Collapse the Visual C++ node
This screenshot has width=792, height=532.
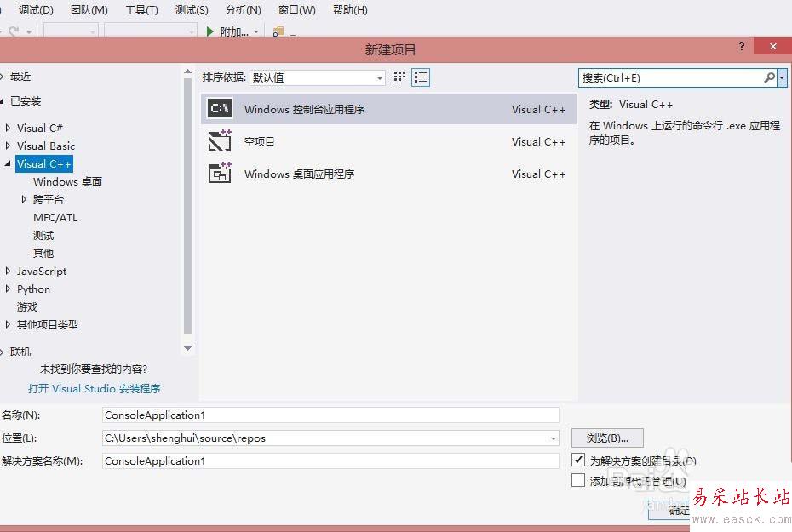tap(8, 163)
